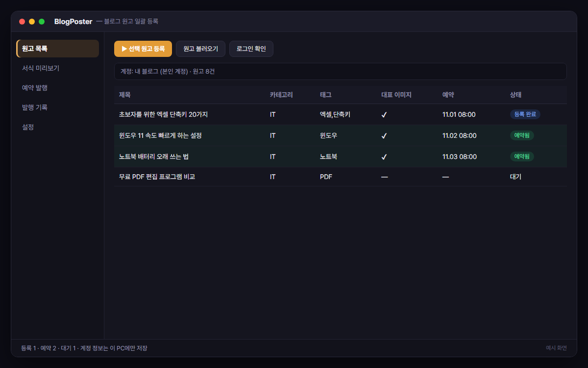Click image checkmark in 엑셀 단축키 row
The width and height of the screenshot is (588, 368).
coord(384,115)
